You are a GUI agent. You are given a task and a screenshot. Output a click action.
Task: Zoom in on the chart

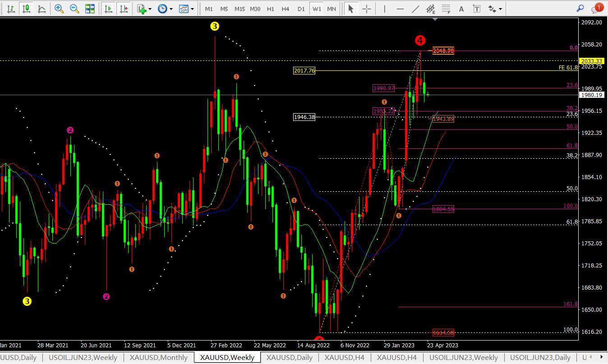click(x=59, y=9)
